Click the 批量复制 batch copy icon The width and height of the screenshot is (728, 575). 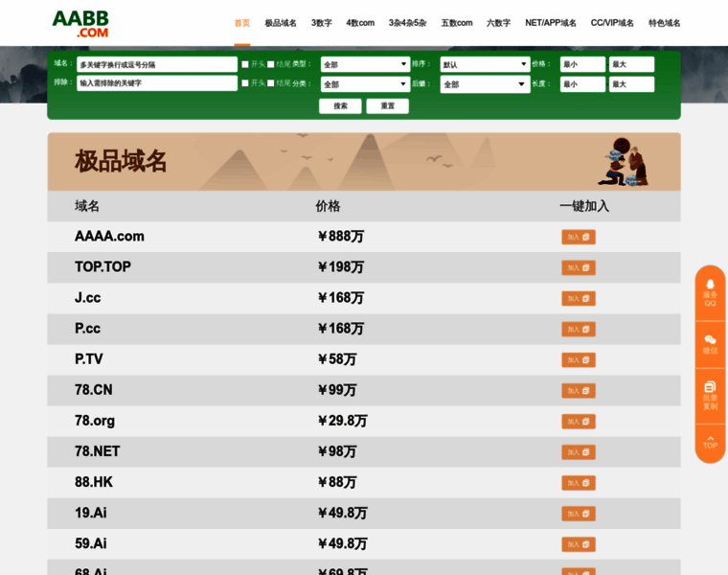click(710, 395)
